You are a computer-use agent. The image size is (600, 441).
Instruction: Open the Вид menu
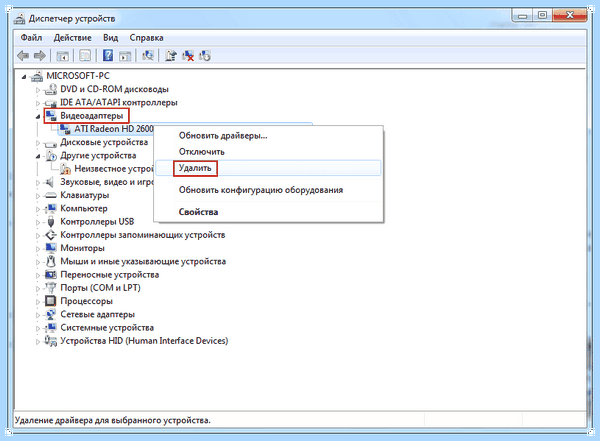coord(110,38)
